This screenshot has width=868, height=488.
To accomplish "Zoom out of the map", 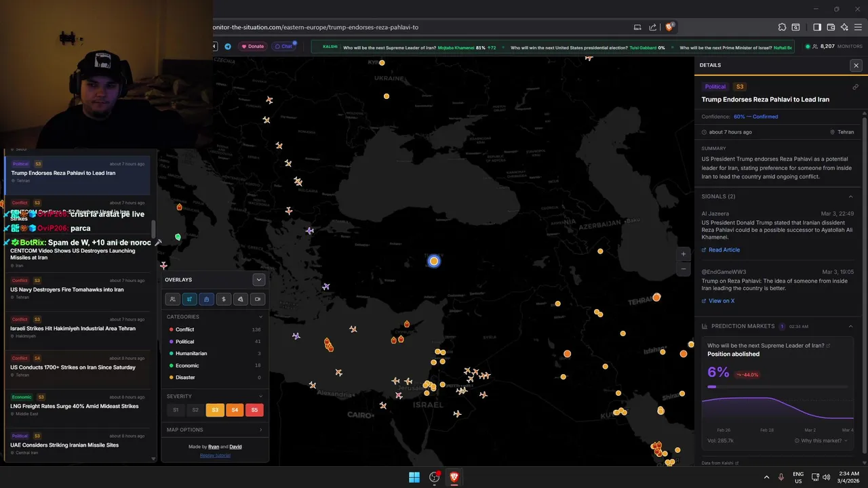I will [684, 268].
